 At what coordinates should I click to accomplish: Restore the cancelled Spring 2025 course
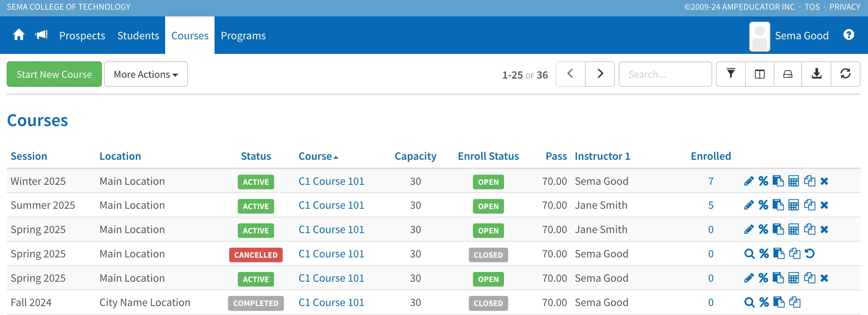point(810,254)
